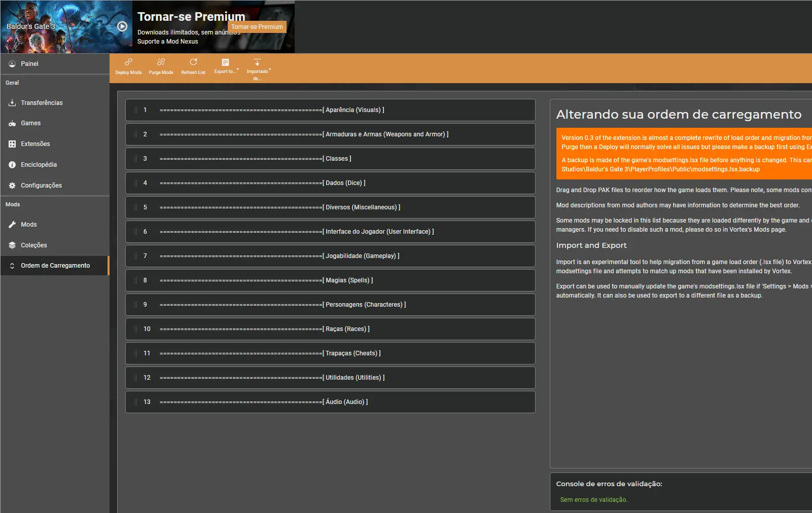812x513 pixels.
Task: Click the drag handle of row 2
Action: click(135, 134)
